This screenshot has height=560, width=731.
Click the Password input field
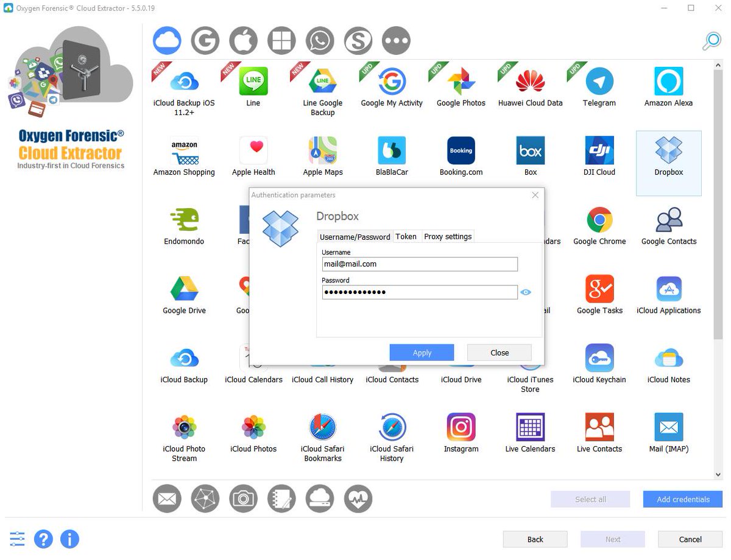tap(420, 292)
